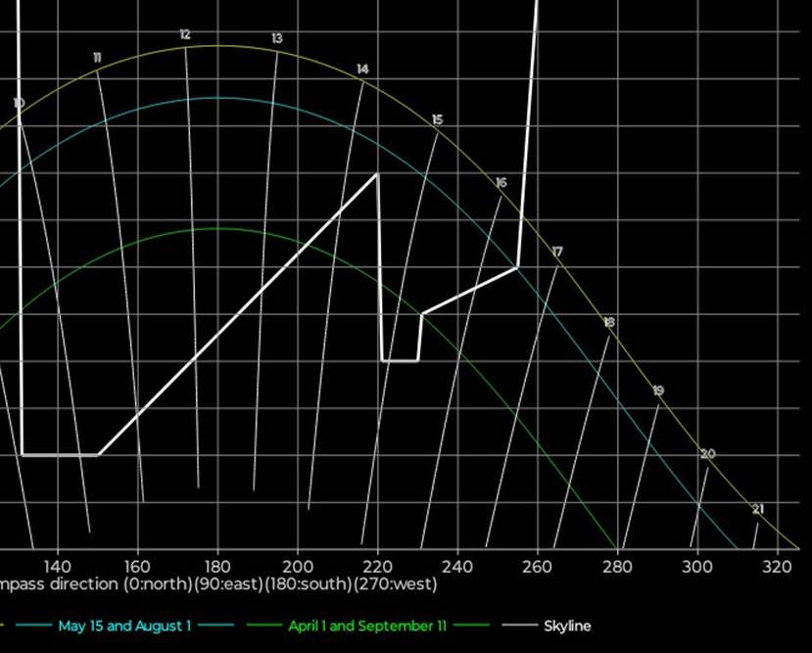Image resolution: width=812 pixels, height=653 pixels.
Task: Select the hour 20 marker label
Action: tap(708, 454)
